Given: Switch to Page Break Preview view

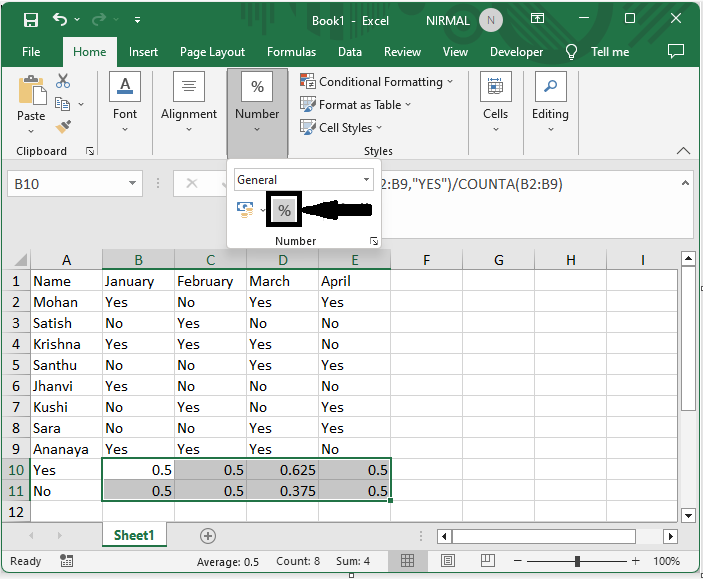Looking at the screenshot, I should pos(490,561).
